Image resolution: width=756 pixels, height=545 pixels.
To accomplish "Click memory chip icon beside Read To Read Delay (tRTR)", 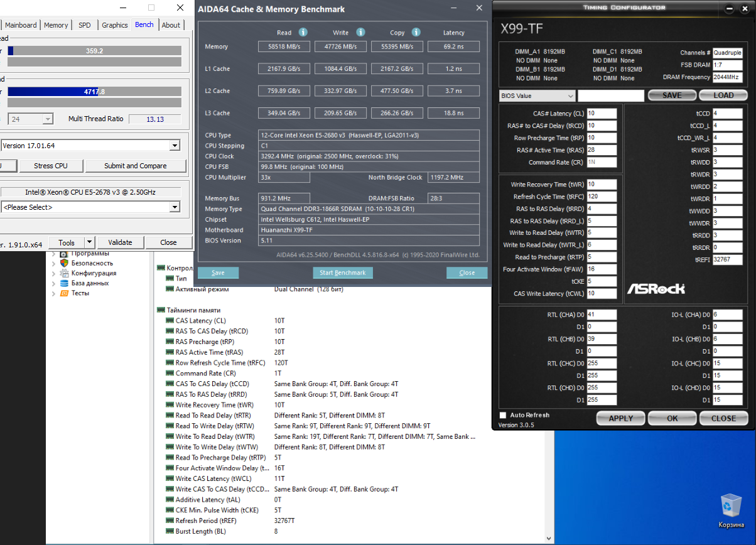I will pyautogui.click(x=170, y=416).
